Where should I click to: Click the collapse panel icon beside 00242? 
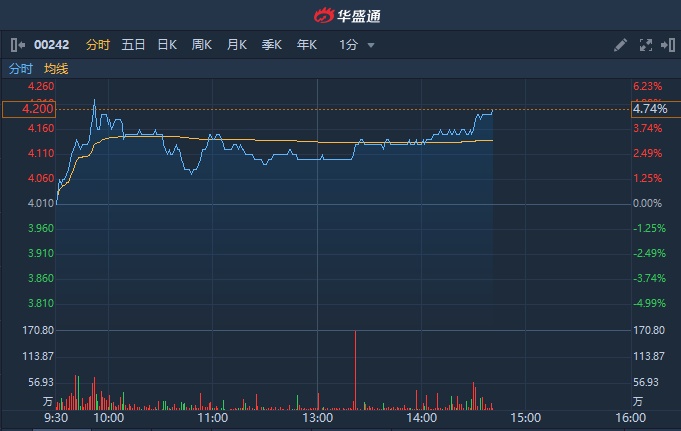click(x=17, y=45)
